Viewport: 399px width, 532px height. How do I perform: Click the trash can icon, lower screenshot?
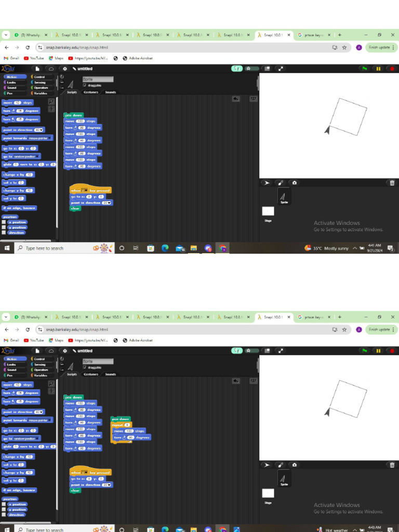tap(392, 465)
